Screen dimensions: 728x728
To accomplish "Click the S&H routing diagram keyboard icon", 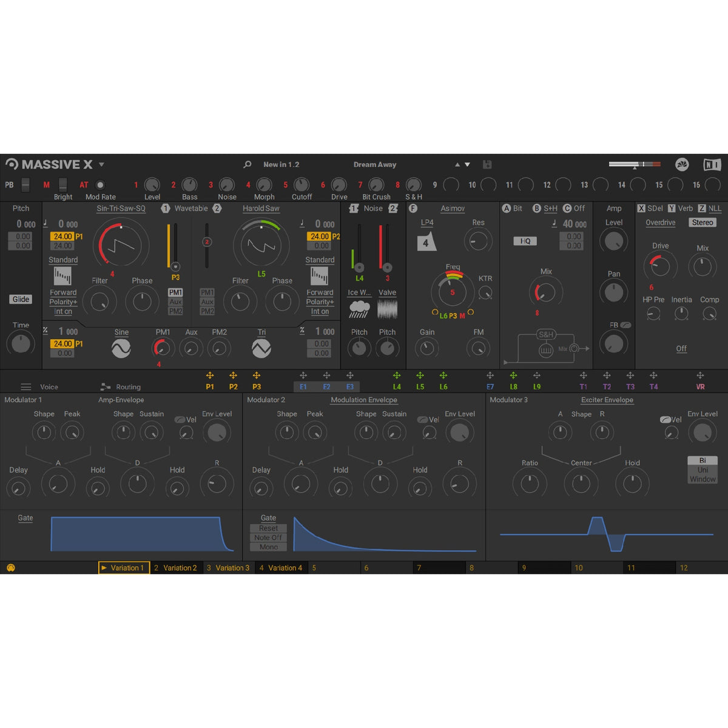I will point(545,349).
